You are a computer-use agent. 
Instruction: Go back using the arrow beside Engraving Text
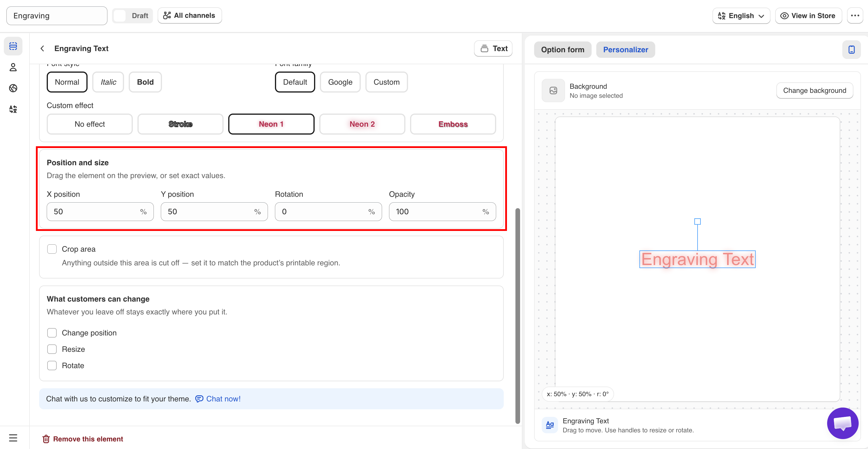pyautogui.click(x=42, y=48)
